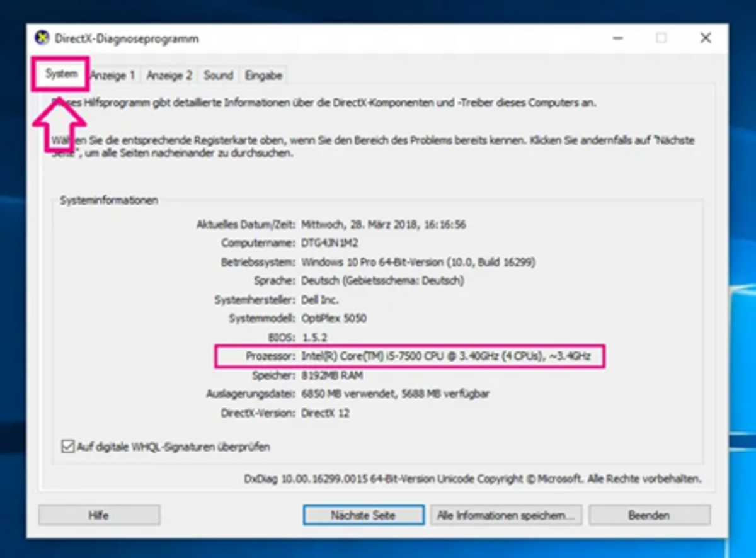Image resolution: width=756 pixels, height=558 pixels.
Task: Click the Computername value text
Action: (331, 243)
